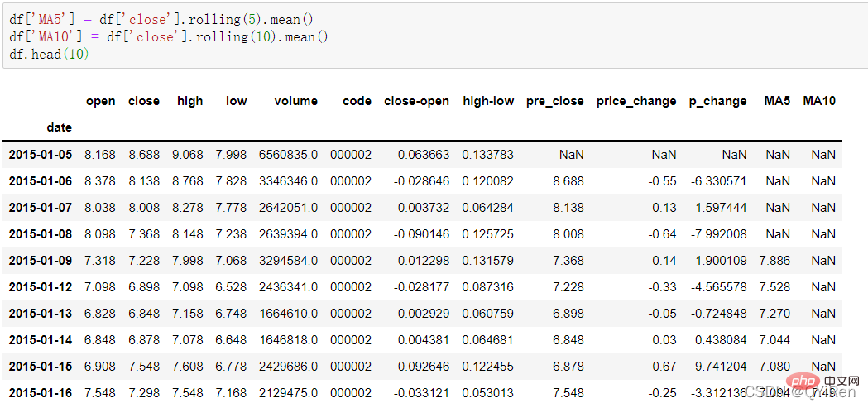868x408 pixels.
Task: Click MA5 value 7.044
Action: pyautogui.click(x=775, y=340)
